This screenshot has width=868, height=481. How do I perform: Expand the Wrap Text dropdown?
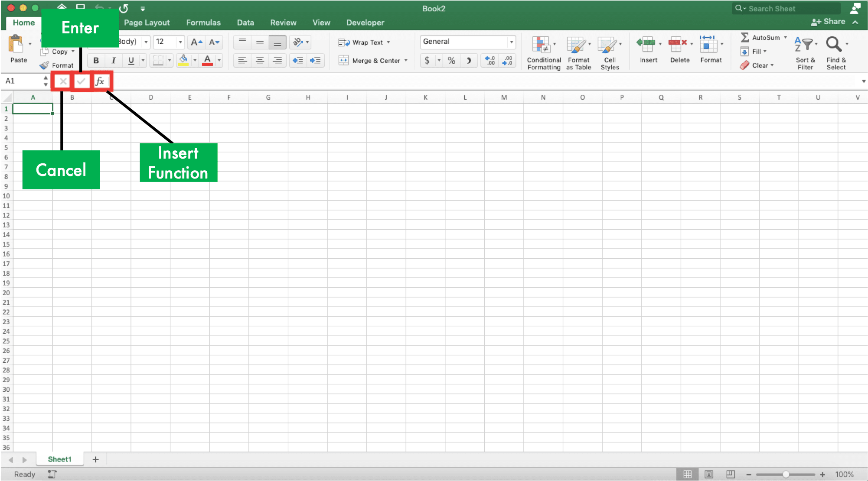[391, 42]
